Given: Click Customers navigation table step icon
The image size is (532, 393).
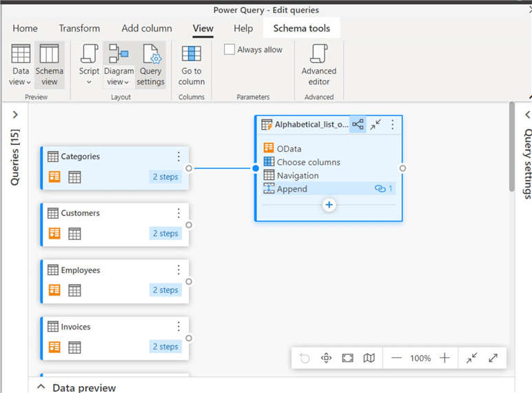Looking at the screenshot, I should coord(74,234).
